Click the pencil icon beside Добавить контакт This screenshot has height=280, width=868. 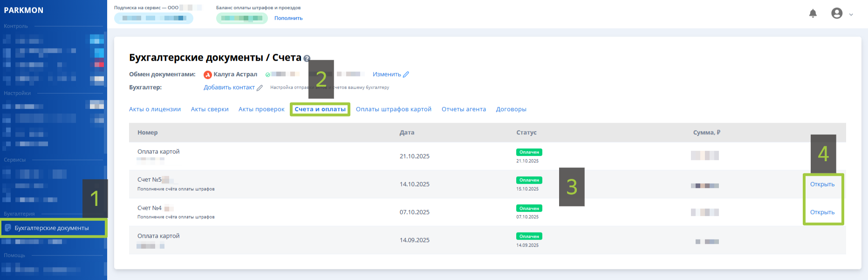click(260, 88)
